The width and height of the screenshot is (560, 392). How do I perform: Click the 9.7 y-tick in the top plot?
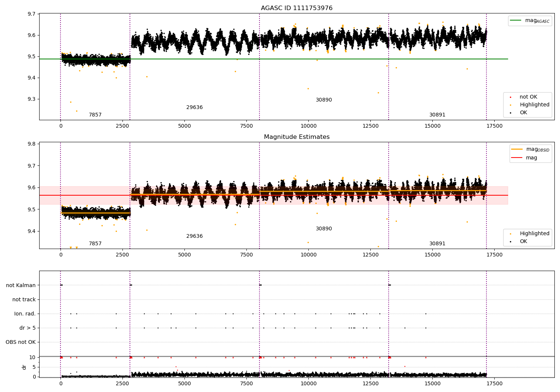tap(32, 14)
